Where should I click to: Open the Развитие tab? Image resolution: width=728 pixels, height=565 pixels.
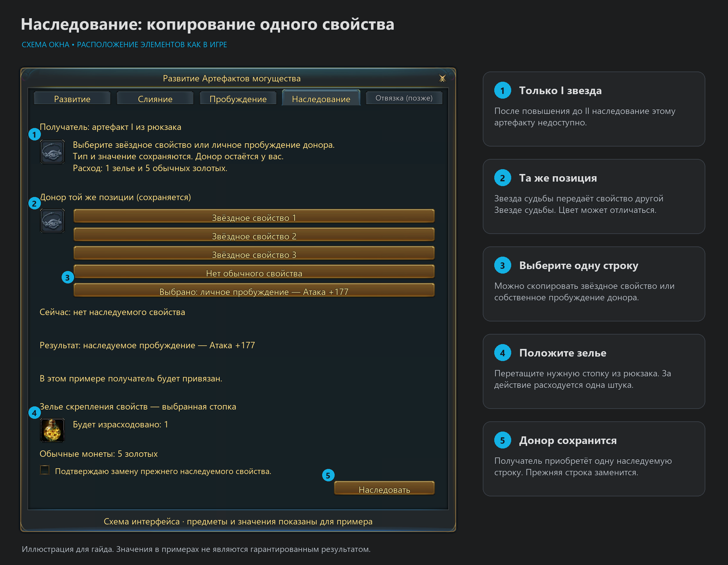pos(72,99)
